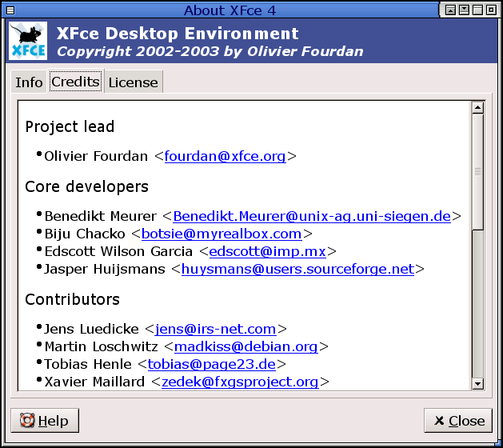Select the Credits tab
This screenshot has height=448, width=503.
76,82
